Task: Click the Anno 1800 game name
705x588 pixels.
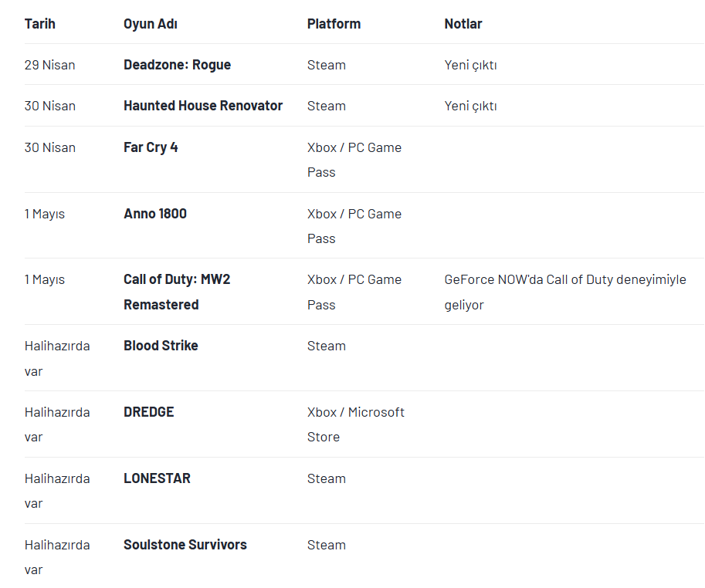Action: [155, 214]
